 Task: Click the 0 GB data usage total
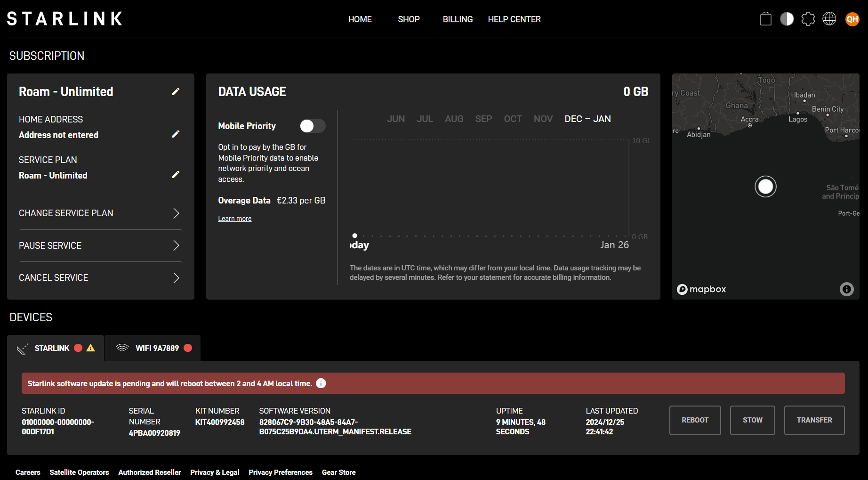point(636,91)
